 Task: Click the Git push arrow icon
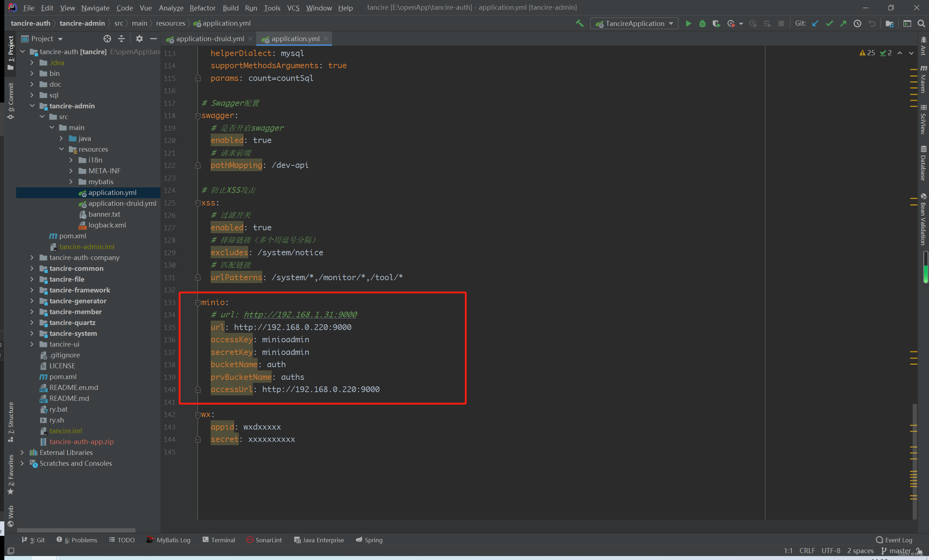pos(843,23)
